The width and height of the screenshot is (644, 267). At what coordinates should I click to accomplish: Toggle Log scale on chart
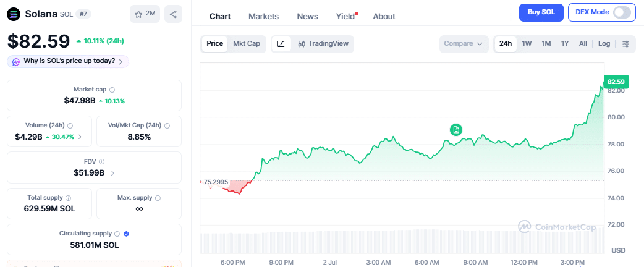tap(604, 43)
